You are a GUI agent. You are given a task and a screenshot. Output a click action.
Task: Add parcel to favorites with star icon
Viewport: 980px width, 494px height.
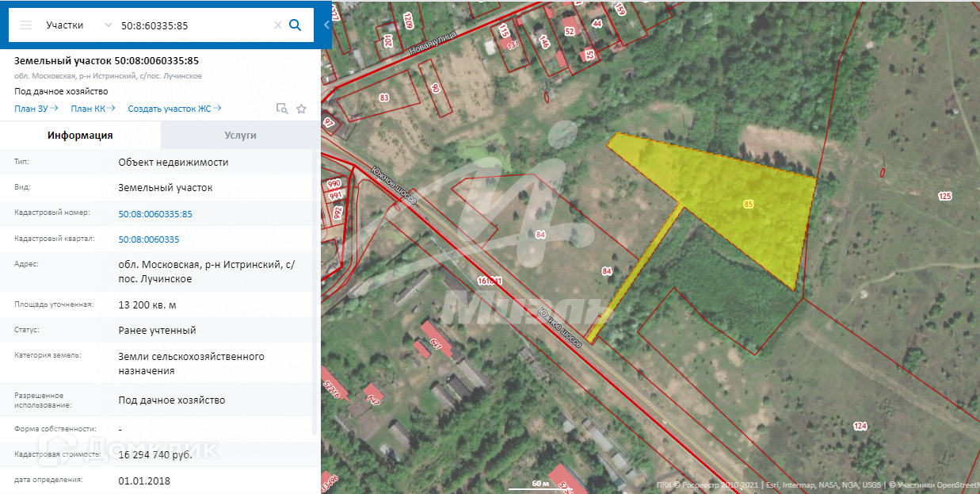tap(301, 109)
